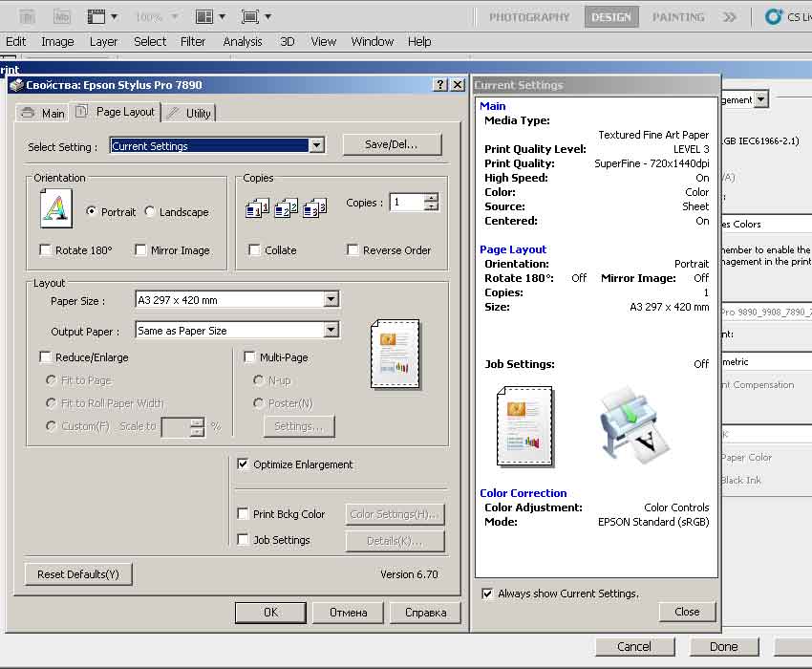Click the third collate pages icon
The height and width of the screenshot is (669, 812).
[315, 208]
